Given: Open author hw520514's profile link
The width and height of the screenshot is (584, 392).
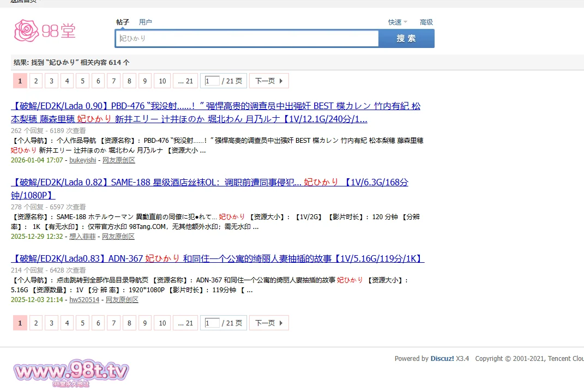Looking at the screenshot, I should (85, 300).
